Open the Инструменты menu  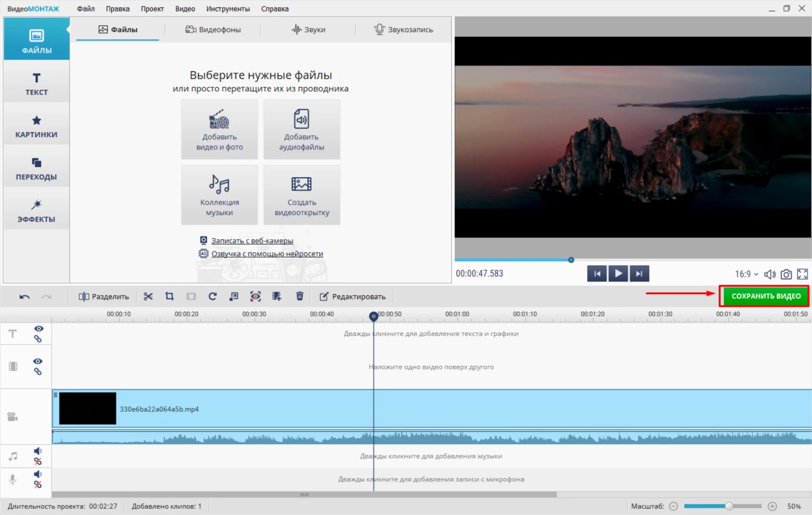228,9
